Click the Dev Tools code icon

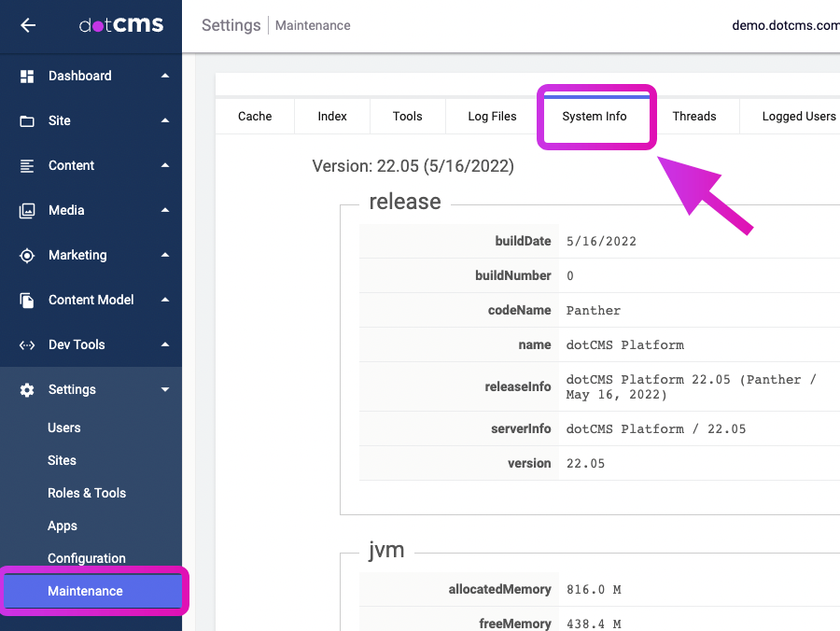[x=27, y=345]
